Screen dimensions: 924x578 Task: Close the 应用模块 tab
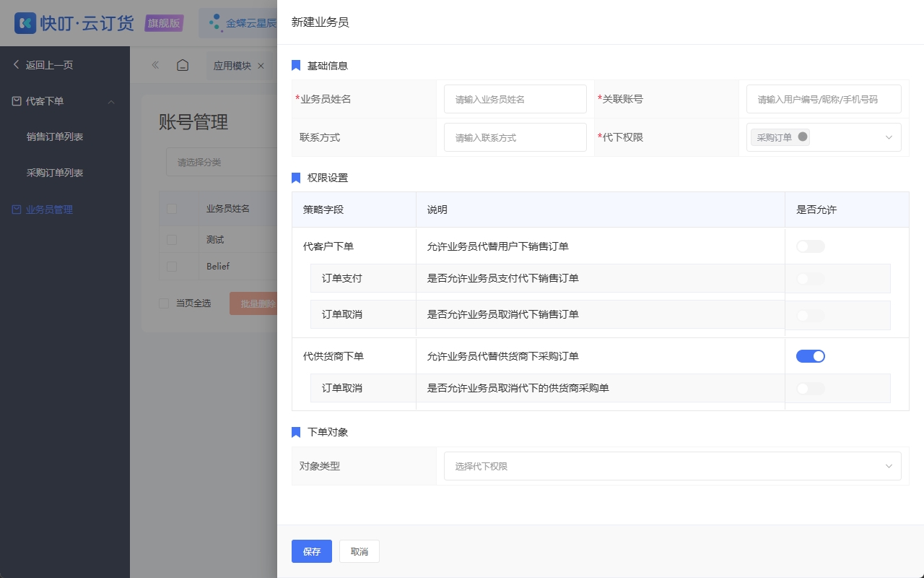(261, 66)
